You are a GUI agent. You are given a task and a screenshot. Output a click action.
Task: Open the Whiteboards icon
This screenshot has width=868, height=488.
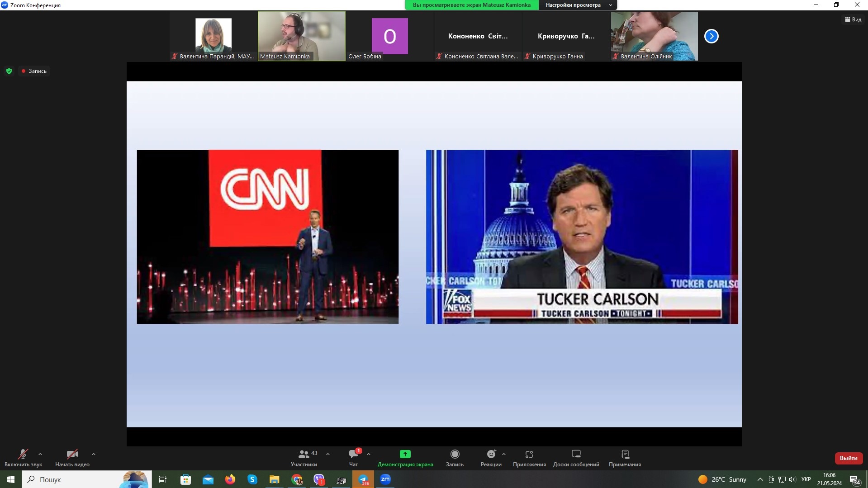pyautogui.click(x=576, y=454)
